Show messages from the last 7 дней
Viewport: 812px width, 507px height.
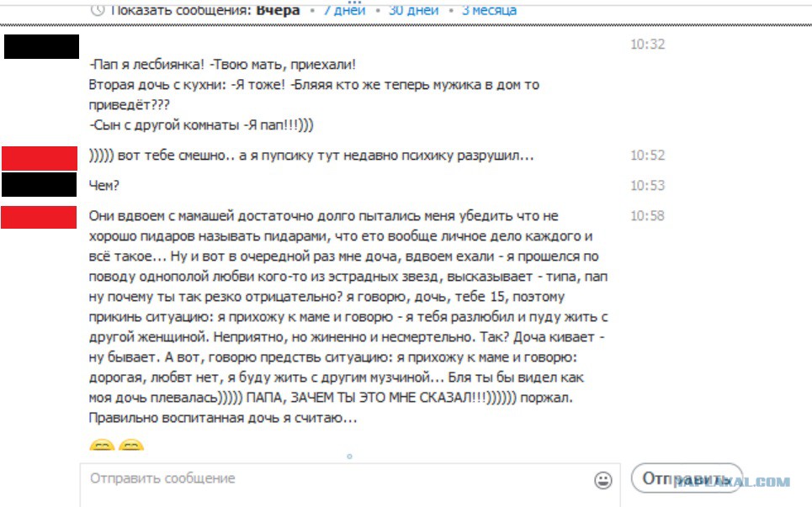point(345,10)
